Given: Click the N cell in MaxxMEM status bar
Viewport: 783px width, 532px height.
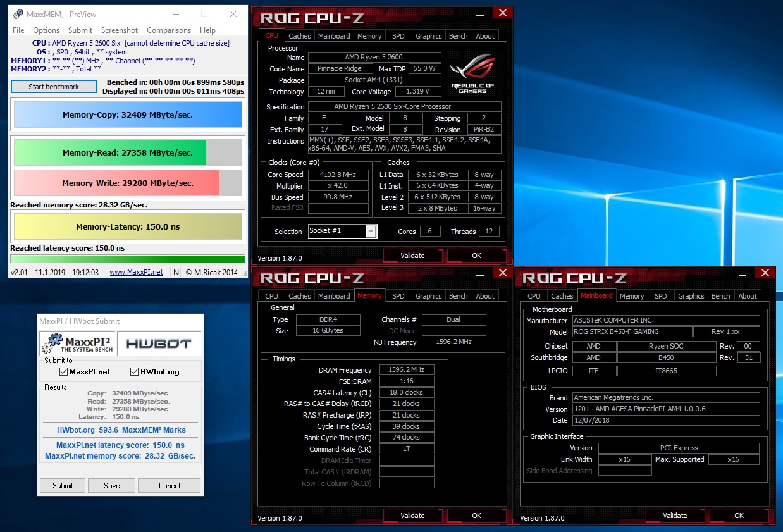Looking at the screenshot, I should [176, 272].
